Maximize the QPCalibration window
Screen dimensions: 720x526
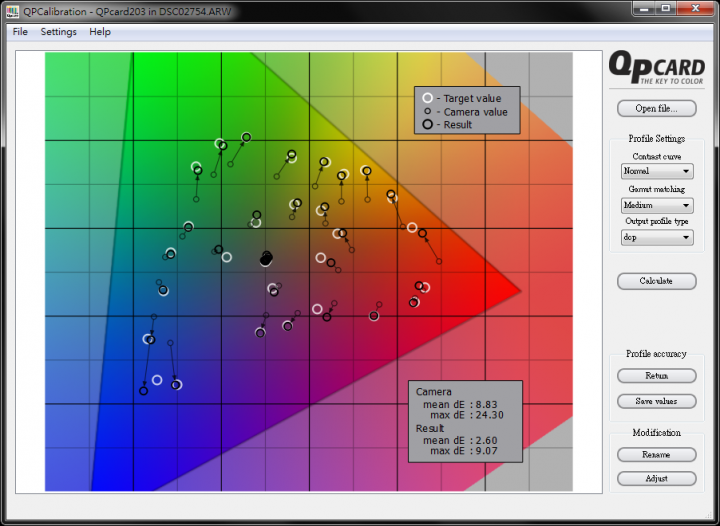(665, 9)
